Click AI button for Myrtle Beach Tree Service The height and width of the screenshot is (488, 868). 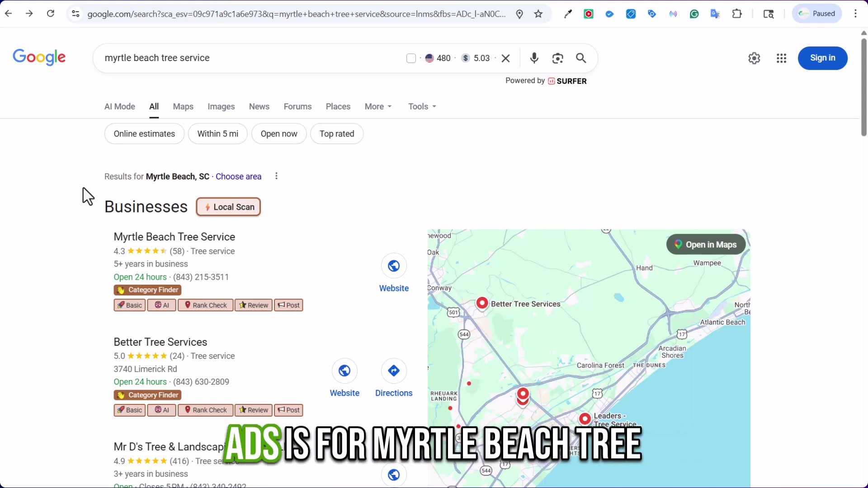click(x=162, y=305)
